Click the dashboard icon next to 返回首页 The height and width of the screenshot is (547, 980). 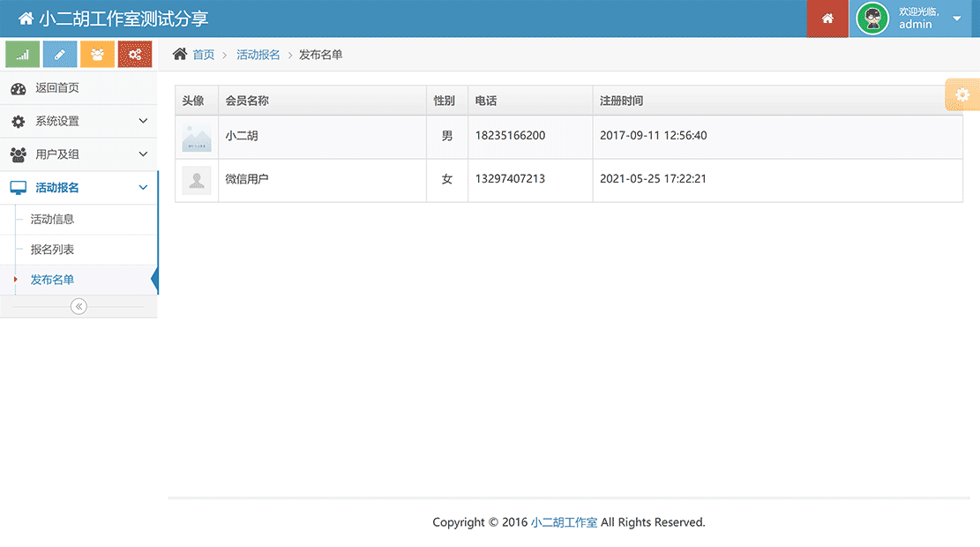coord(19,87)
